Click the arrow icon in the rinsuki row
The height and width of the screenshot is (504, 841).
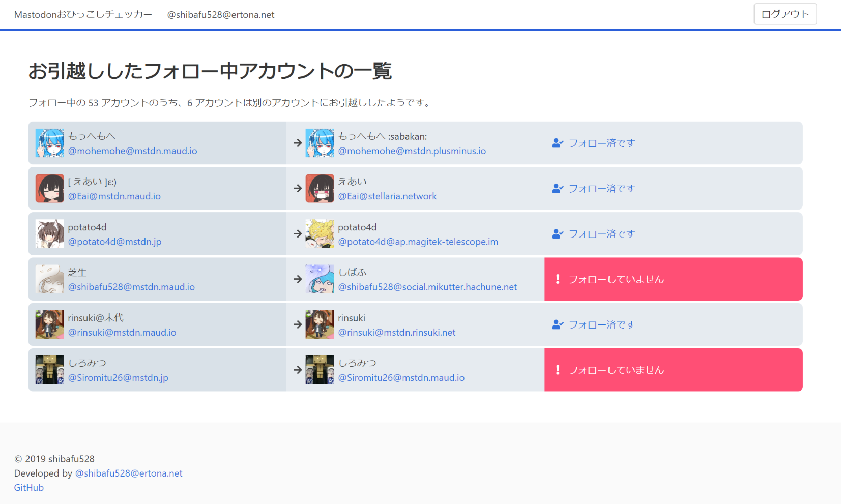[298, 324]
